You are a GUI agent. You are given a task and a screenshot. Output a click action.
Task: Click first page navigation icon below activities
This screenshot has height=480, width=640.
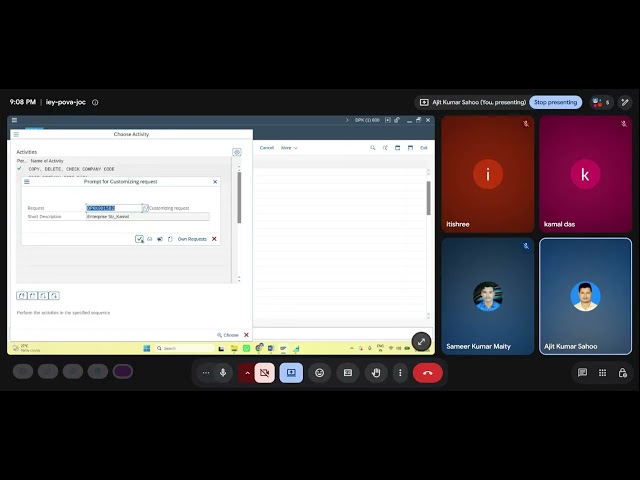click(22, 296)
